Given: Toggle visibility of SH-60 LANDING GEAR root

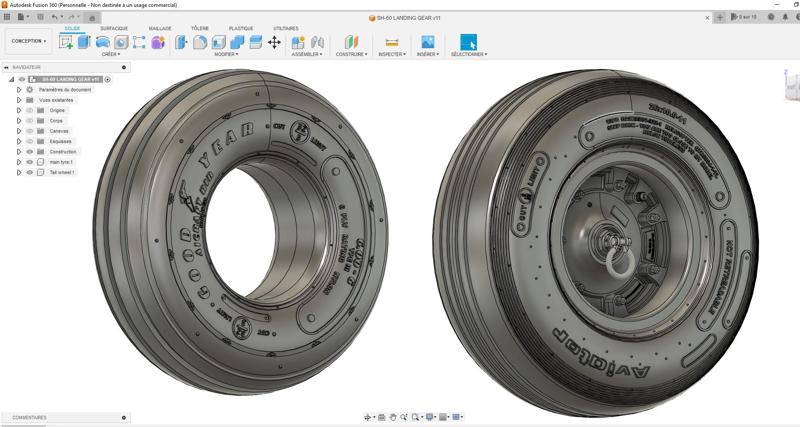Looking at the screenshot, I should pos(22,79).
